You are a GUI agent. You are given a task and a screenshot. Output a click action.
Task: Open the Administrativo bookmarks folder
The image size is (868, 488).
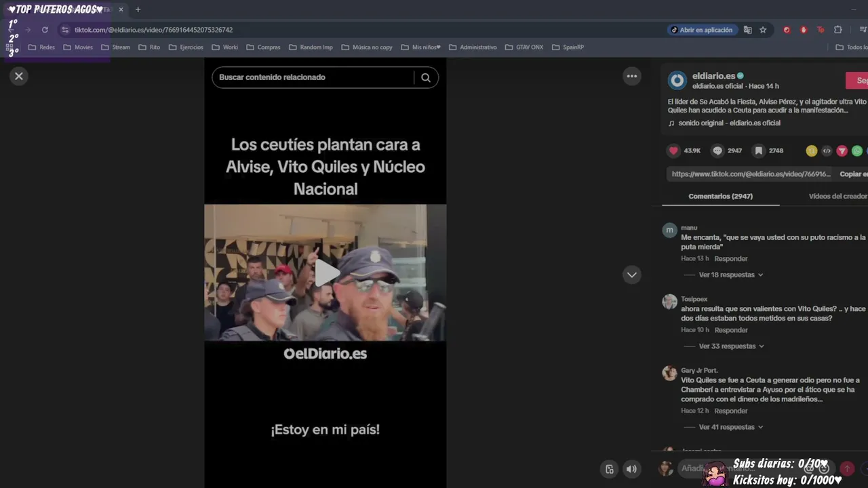pyautogui.click(x=473, y=47)
